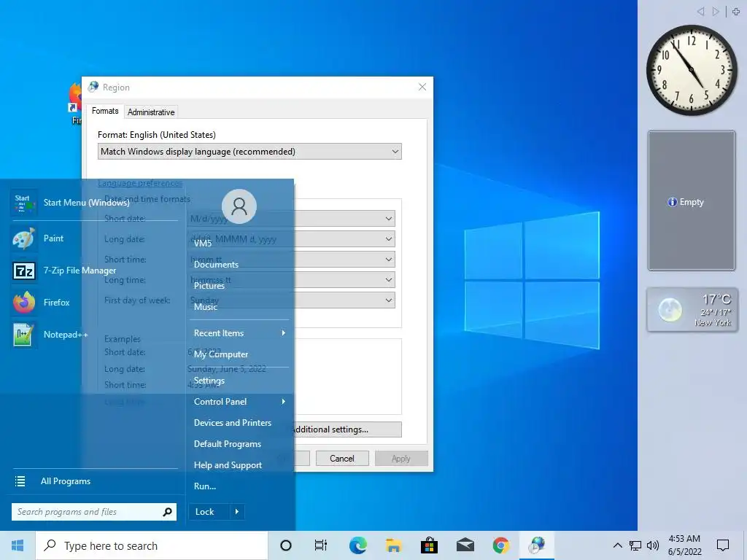747x560 pixels.
Task: Click Cancel in the Region dialog
Action: pos(342,459)
